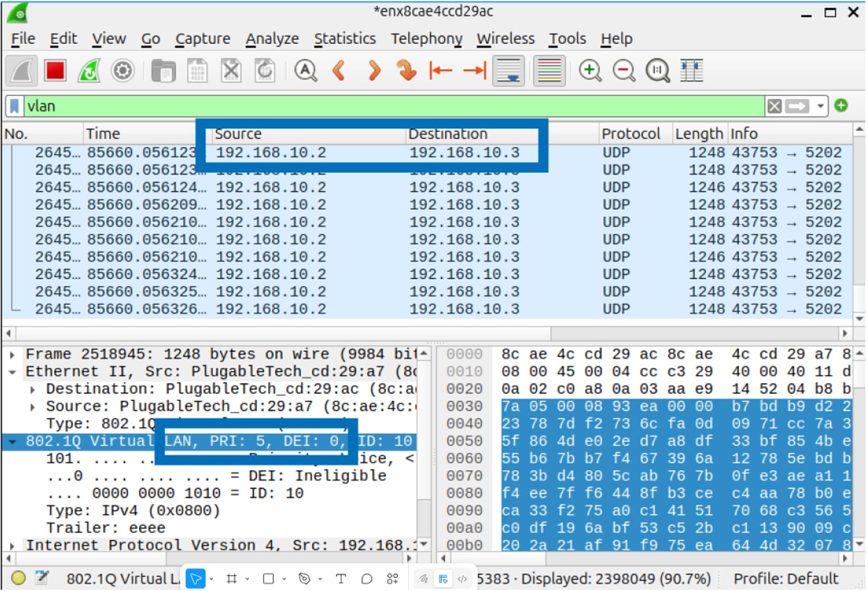Toggle auto-scroll during live capture
Screen dimensions: 868x591
(x=508, y=70)
